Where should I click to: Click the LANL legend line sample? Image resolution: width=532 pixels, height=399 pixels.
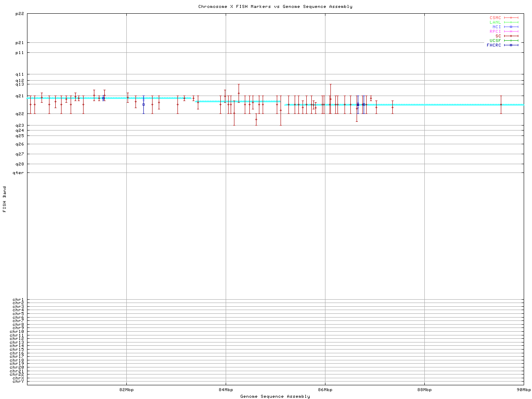(x=511, y=22)
